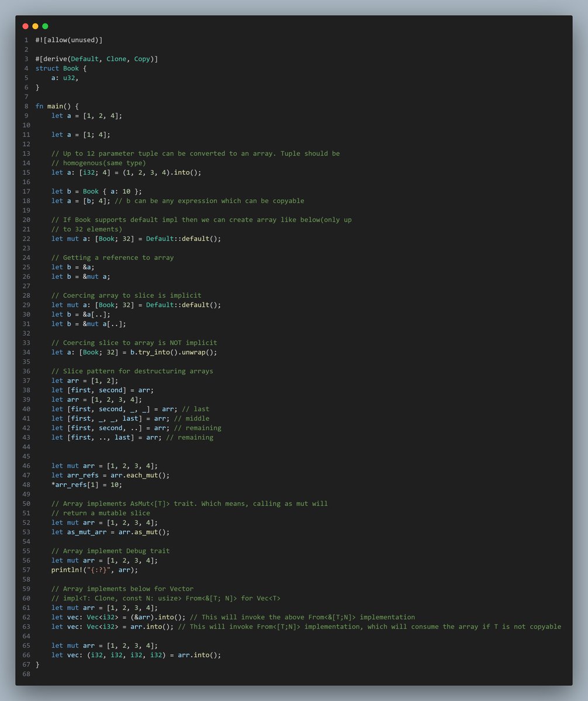The image size is (588, 701).
Task: Select the 'struct Book {' declaration
Action: [61, 68]
